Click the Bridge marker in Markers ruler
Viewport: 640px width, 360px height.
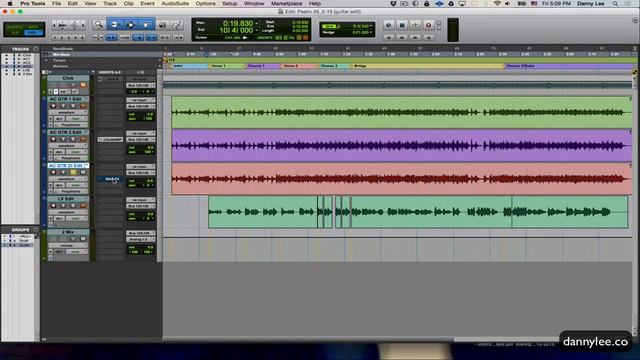(360, 66)
